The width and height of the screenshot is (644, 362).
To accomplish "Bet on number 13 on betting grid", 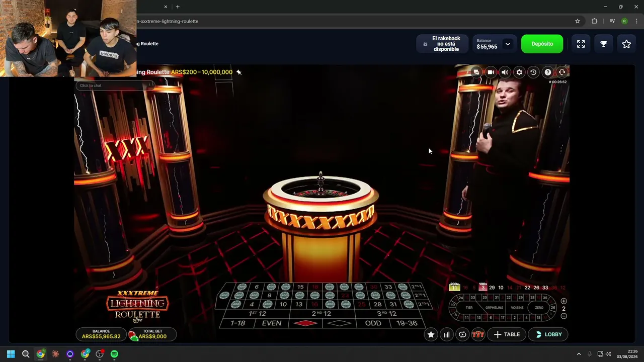I will coord(299,304).
